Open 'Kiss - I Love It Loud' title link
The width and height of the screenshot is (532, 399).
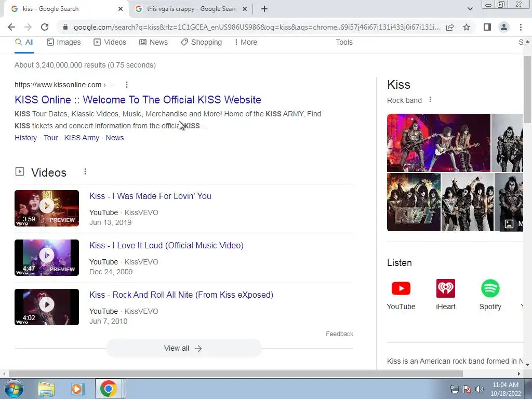(166, 245)
